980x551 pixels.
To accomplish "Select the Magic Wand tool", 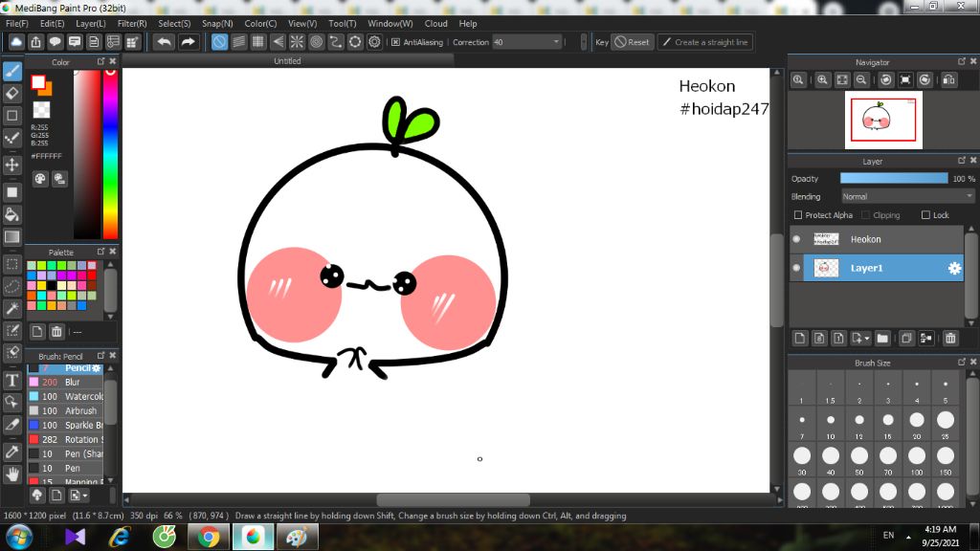I will point(11,308).
